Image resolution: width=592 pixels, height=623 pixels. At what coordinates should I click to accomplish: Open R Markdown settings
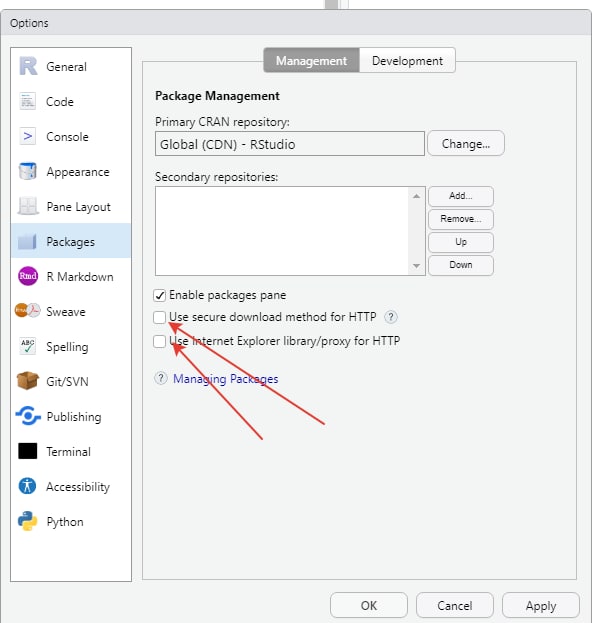coord(71,276)
